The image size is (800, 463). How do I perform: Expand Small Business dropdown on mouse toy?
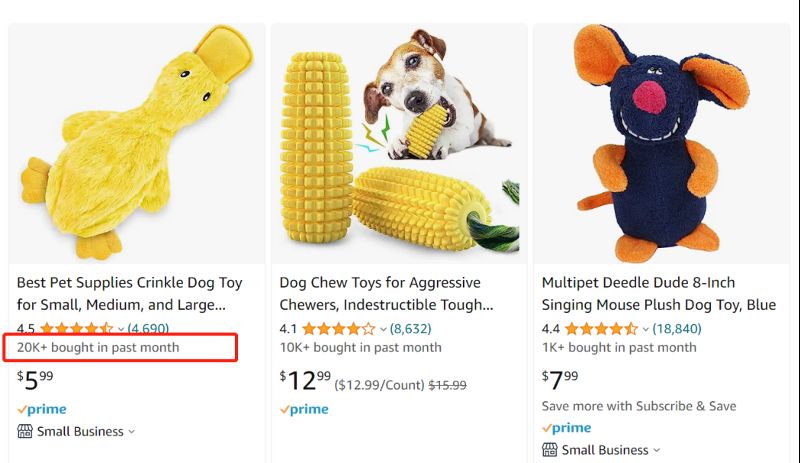[656, 451]
